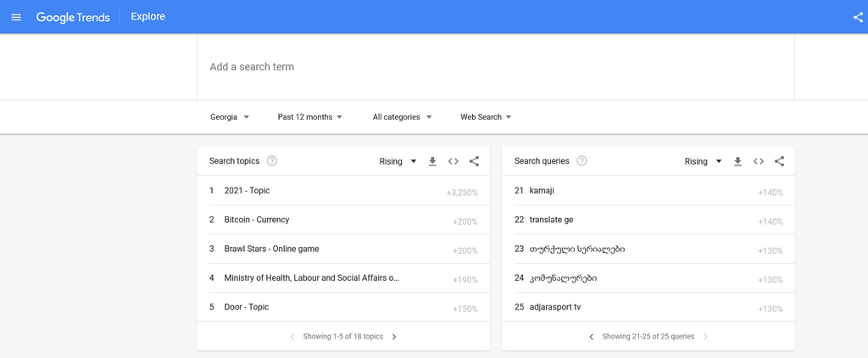Expand the All categories dropdown
Viewport: 868px width, 358px height.
point(403,117)
